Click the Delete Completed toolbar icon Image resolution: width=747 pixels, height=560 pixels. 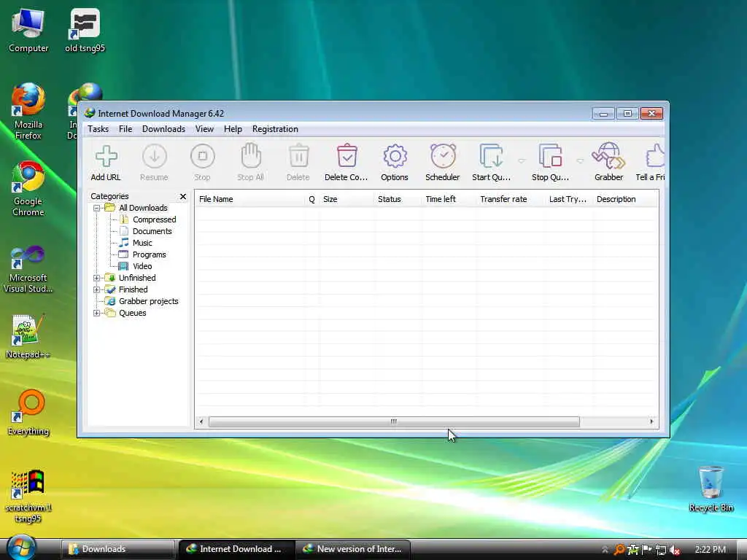click(347, 156)
